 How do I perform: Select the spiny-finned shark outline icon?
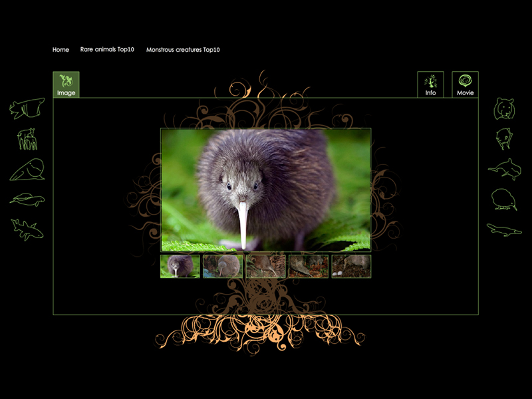[27, 229]
